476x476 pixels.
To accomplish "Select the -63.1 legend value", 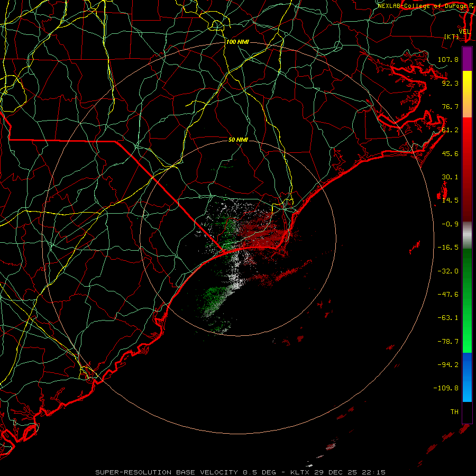I will pos(448,318).
